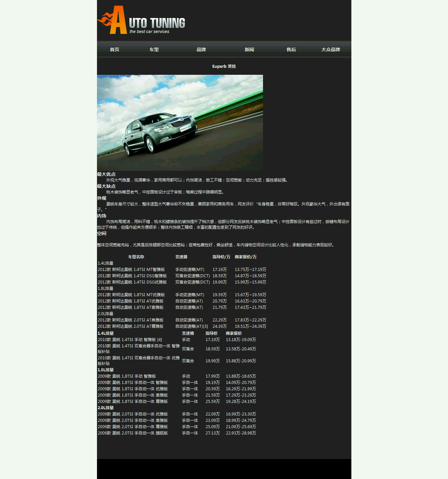Select row '2012款 斯柯达昊锐 1.8TSI AT优雅版'
Screen dimensions: 448x479
tap(182, 301)
